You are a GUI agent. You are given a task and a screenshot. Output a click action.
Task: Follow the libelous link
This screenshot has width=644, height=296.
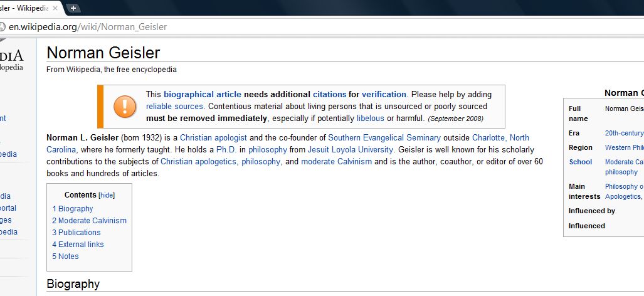370,119
